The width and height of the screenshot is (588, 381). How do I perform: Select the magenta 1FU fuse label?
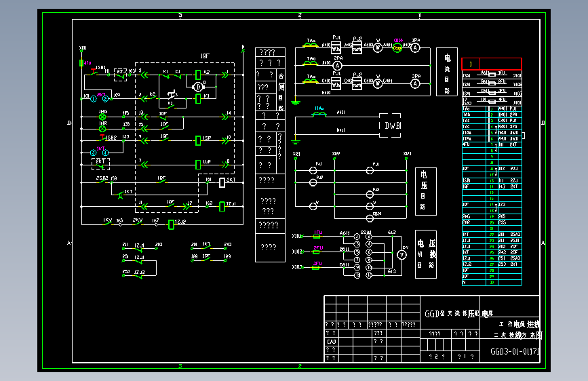318,232
